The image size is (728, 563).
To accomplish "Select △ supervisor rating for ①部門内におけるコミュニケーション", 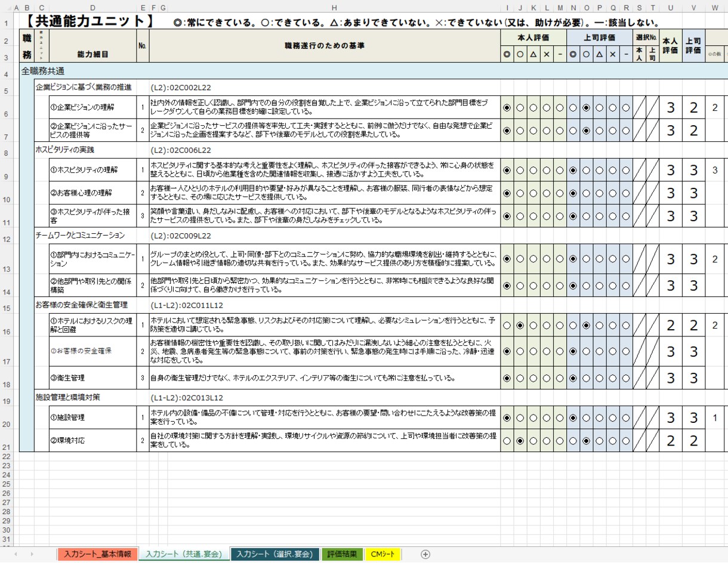I will (599, 259).
